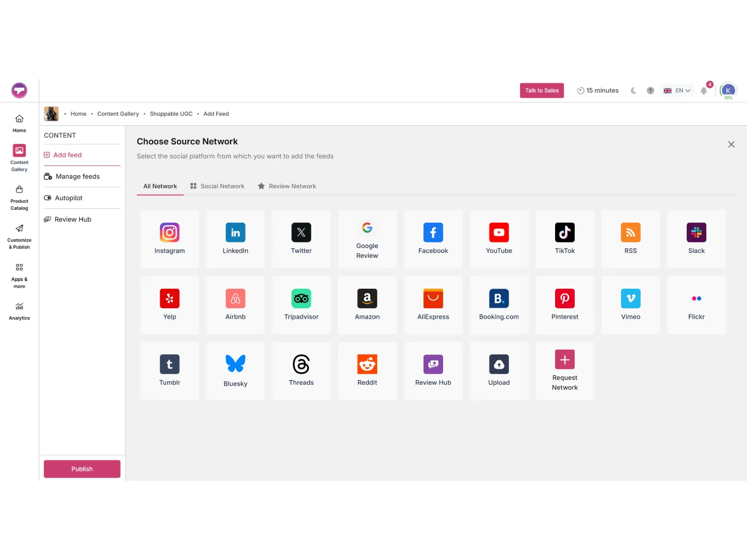Open Content Gallery in left navigation
This screenshot has width=747, height=560.
point(20,158)
